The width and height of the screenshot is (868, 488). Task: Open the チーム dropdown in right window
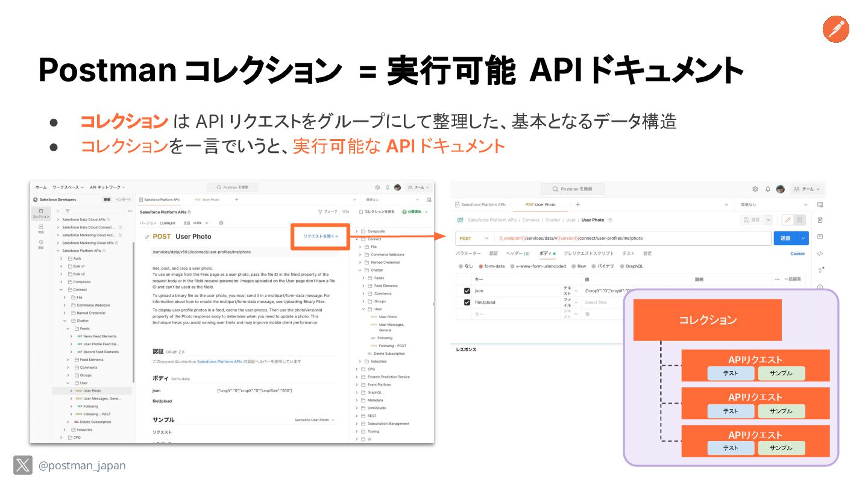tap(806, 189)
